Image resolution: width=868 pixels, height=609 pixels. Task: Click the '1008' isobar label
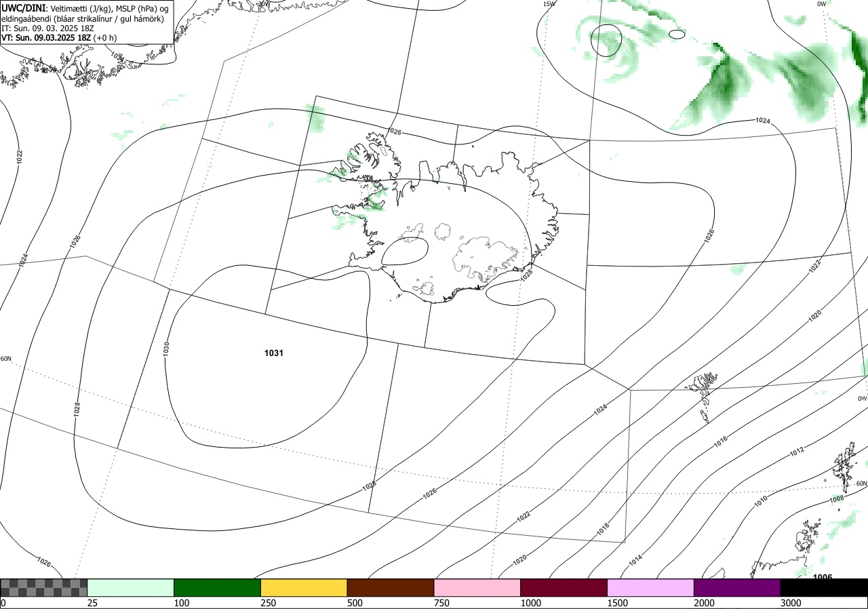(837, 499)
